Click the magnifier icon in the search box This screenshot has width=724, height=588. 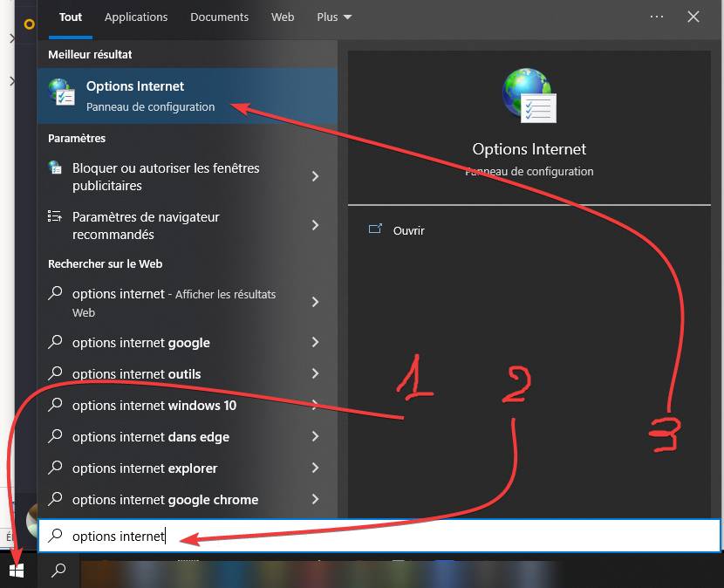pos(56,536)
